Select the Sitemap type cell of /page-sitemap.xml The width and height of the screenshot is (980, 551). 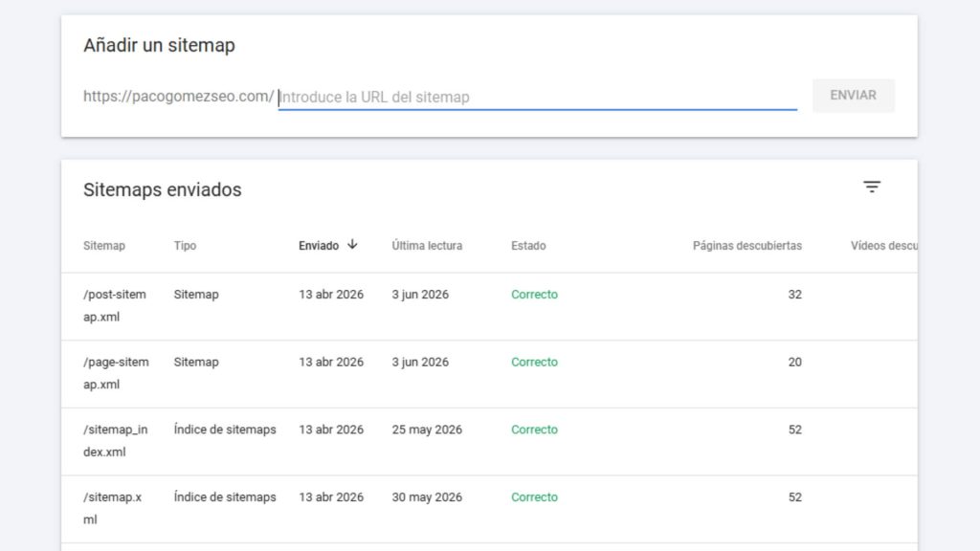pos(196,362)
